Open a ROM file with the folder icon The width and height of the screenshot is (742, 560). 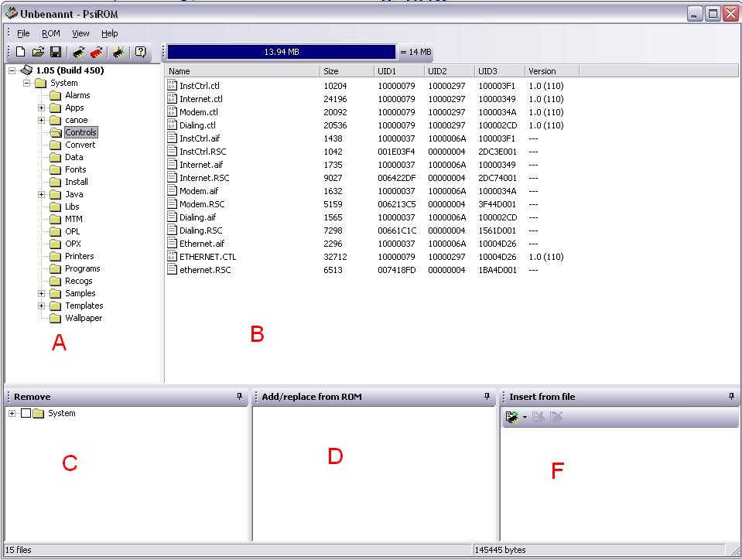click(x=38, y=52)
